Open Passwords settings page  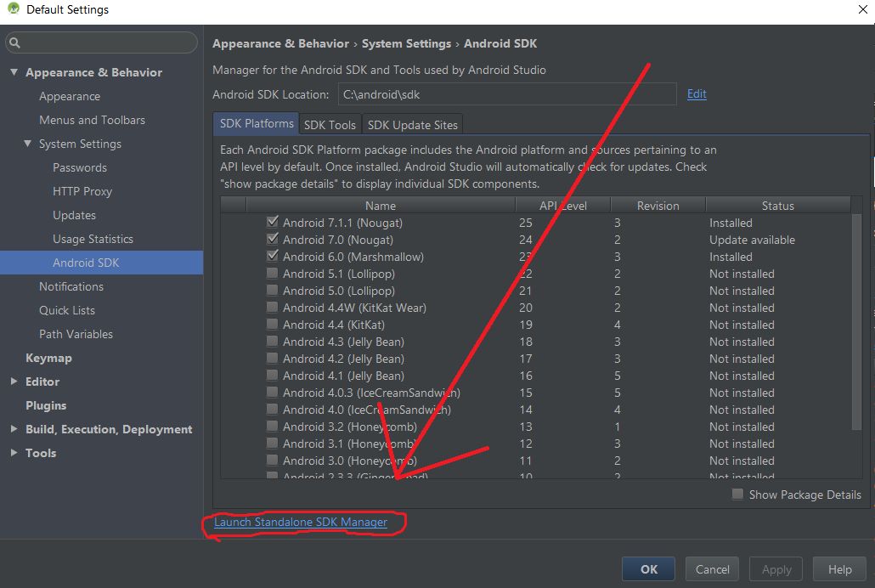80,167
